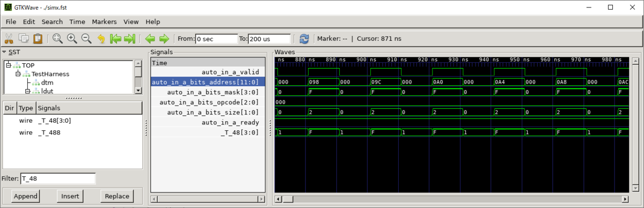Click the Waves horizontal scrollbar left arrow
Screen dimensions: 644x208
pyautogui.click(x=278, y=199)
